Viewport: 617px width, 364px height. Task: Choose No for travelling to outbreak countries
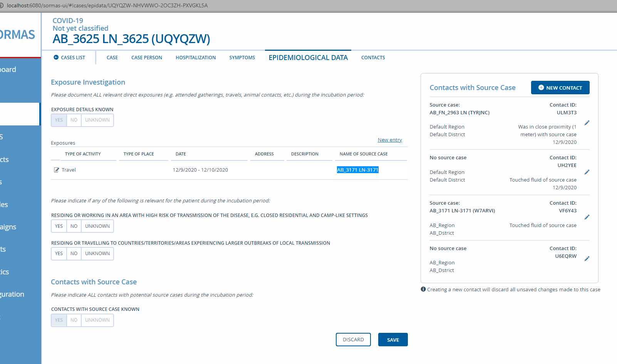(x=74, y=254)
